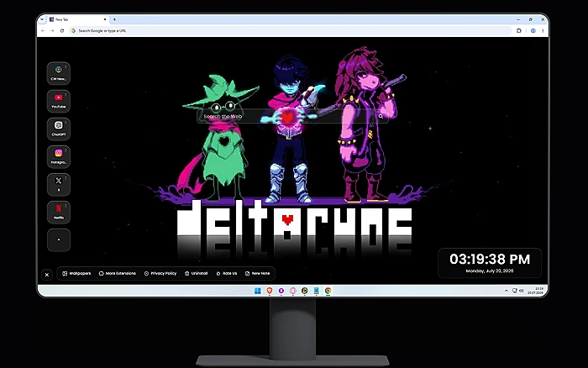Open the X shortcut tile
This screenshot has height=368, width=588.
[x=59, y=184]
